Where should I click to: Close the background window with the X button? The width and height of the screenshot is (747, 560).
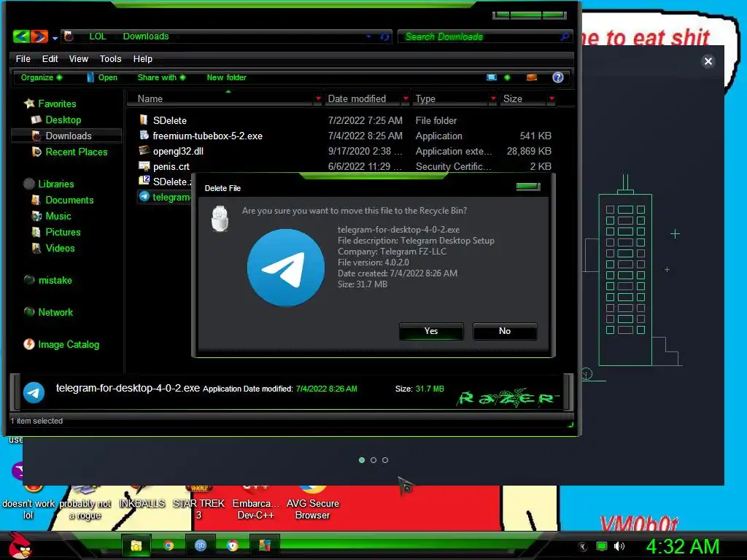[x=708, y=61]
